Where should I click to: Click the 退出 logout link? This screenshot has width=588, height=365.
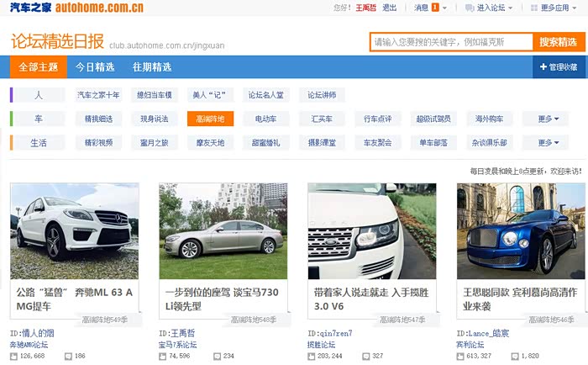click(390, 8)
